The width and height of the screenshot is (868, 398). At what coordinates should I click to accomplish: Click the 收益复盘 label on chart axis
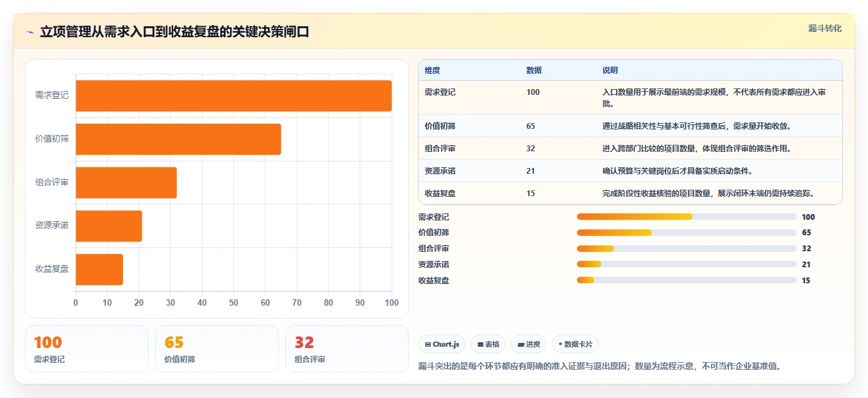(52, 269)
